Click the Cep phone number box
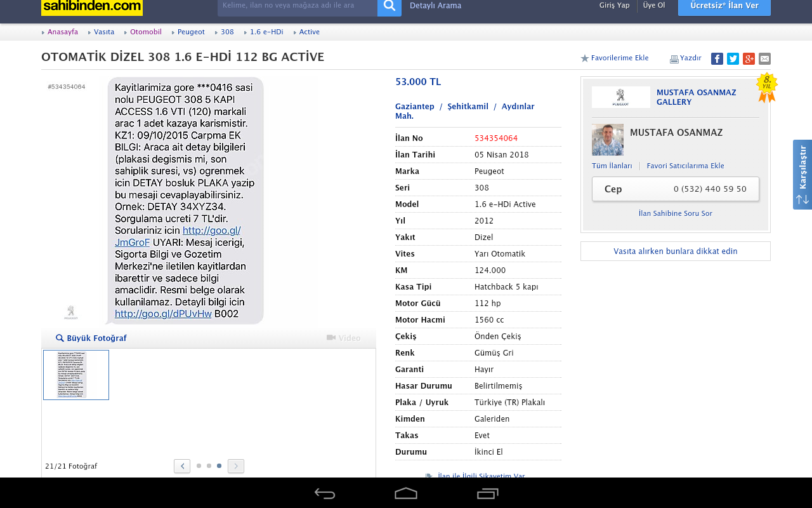812x508 pixels. (676, 189)
